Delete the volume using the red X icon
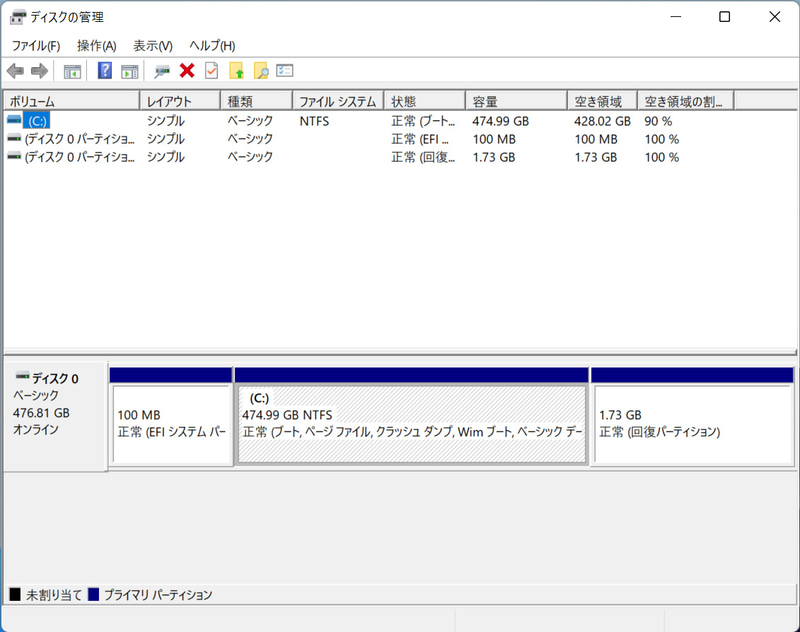This screenshot has height=632, width=800. tap(186, 70)
